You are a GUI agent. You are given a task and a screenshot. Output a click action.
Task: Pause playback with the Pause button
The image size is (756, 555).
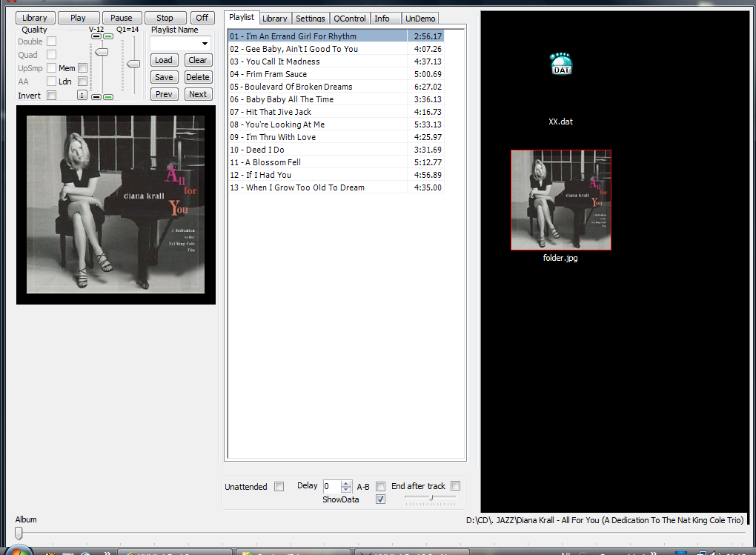coord(122,18)
